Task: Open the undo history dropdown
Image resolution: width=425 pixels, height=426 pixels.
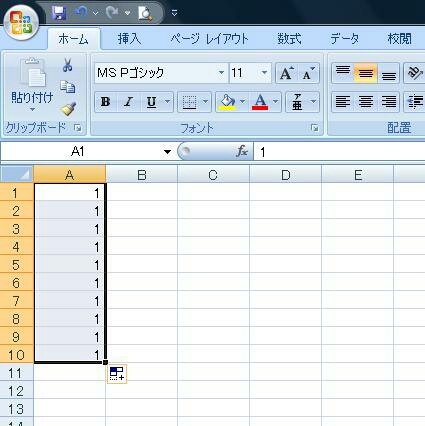Action: [96, 13]
